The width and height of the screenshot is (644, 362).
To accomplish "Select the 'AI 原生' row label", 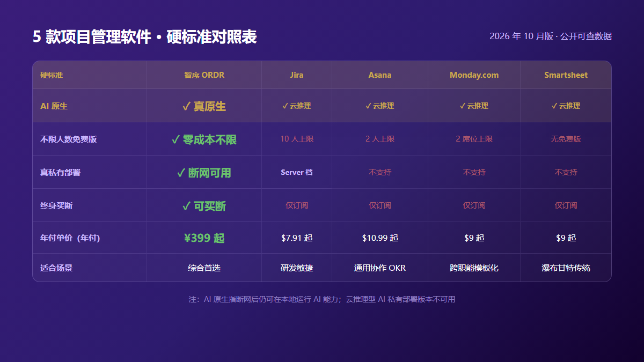I will click(54, 106).
